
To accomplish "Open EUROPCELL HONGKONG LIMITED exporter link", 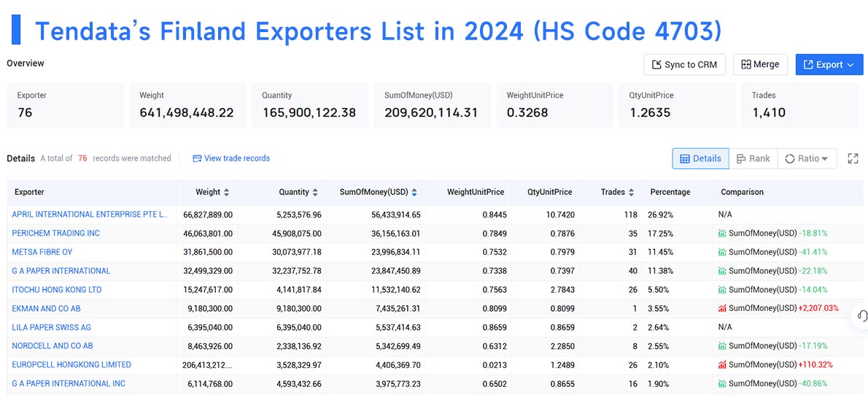I will (x=71, y=365).
